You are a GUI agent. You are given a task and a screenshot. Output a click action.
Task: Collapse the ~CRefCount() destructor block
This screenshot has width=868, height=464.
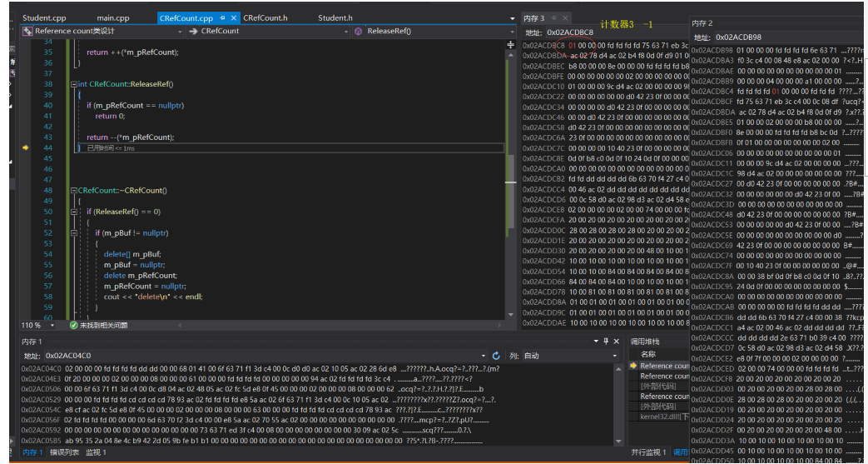tap(74, 191)
